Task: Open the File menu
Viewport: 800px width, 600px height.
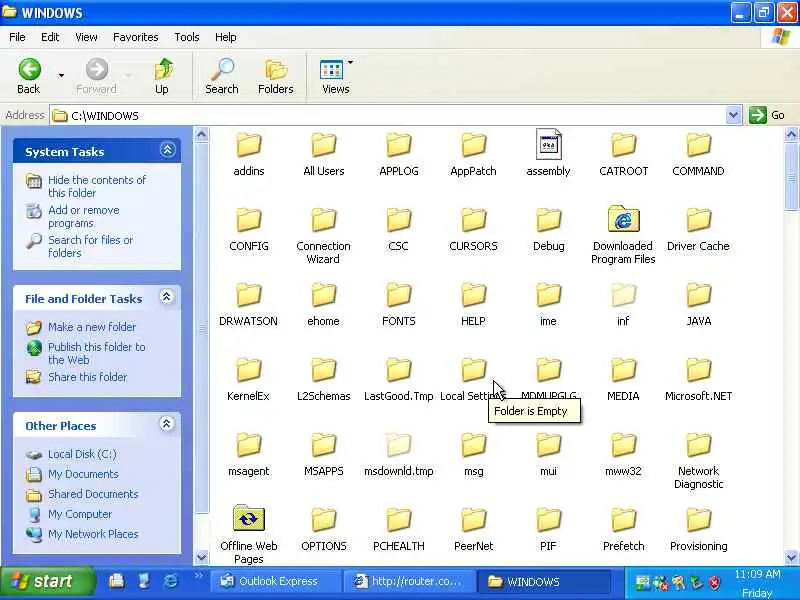Action: click(17, 37)
